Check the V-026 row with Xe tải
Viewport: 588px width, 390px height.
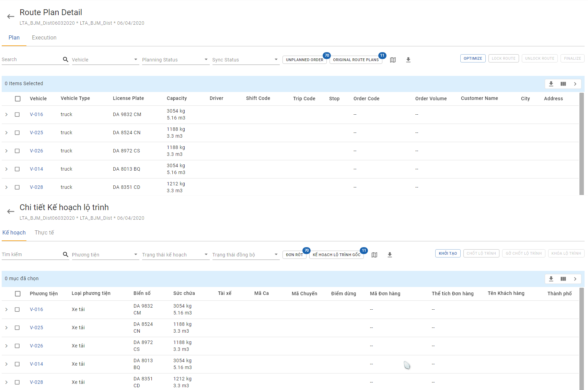[17, 346]
